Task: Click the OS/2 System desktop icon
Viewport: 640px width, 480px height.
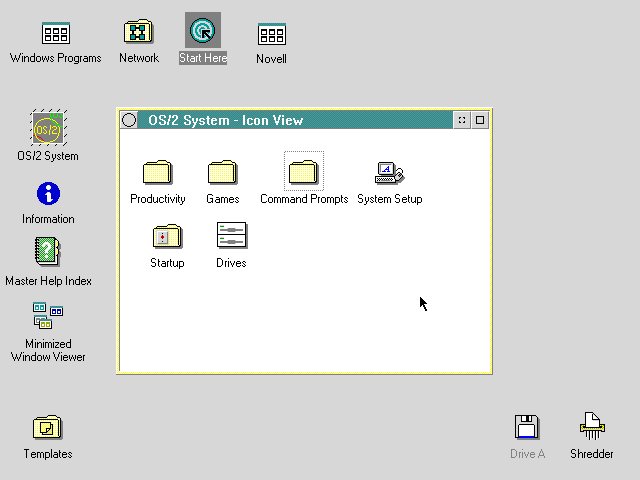Action: click(48, 127)
